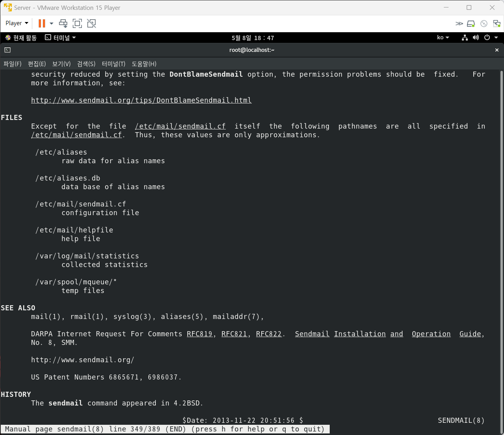The width and height of the screenshot is (504, 435).
Task: Open the clock showing 5월 8일 18:47
Action: click(x=253, y=38)
